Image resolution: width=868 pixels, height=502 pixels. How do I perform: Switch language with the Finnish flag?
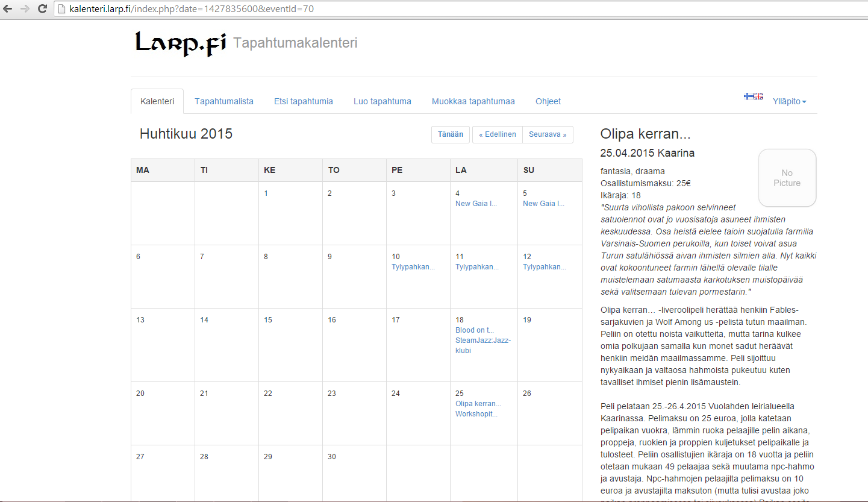click(x=749, y=96)
